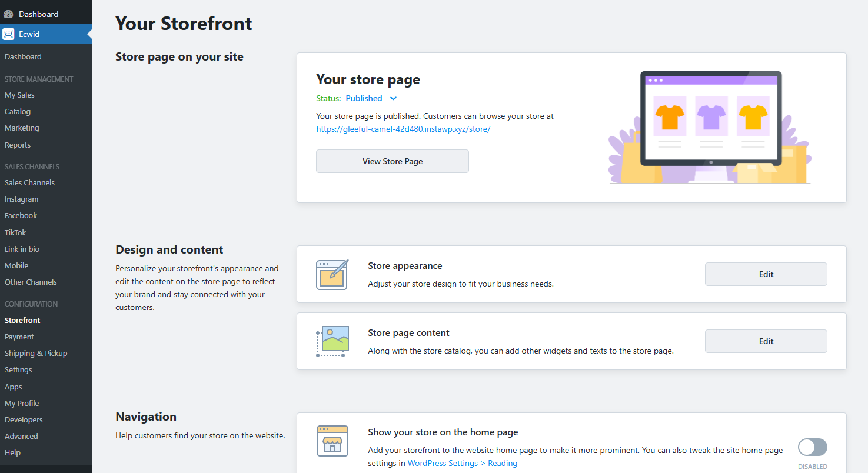The image size is (868, 473).
Task: Open the Instagram sales channel
Action: pos(21,199)
